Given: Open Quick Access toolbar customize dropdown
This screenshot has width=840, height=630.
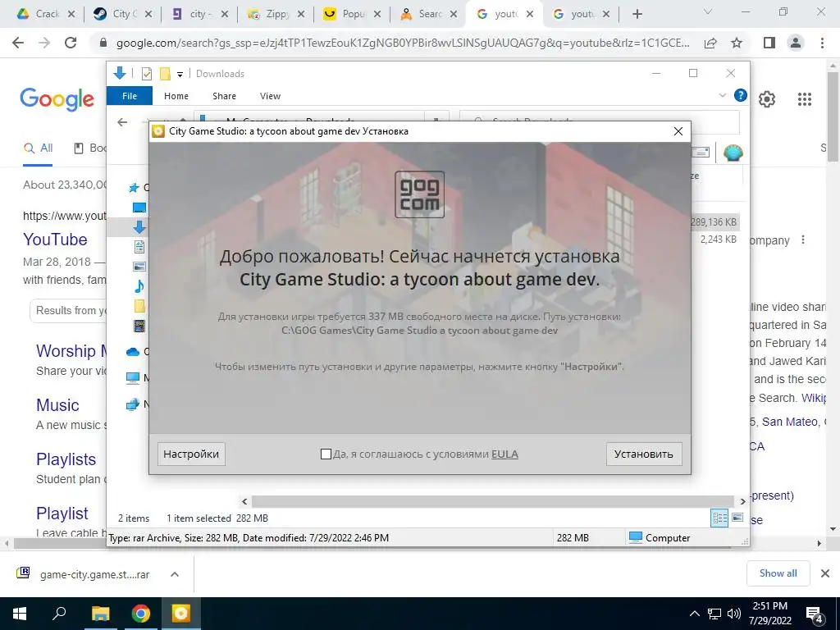Looking at the screenshot, I should click(180, 75).
